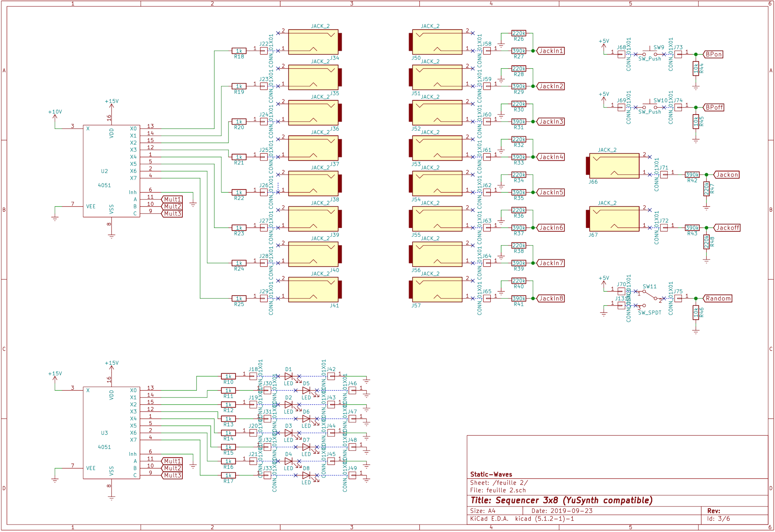Screen dimensions: 775x532
Task: Click the JackIn8 hierarchical label
Action: 551,298
